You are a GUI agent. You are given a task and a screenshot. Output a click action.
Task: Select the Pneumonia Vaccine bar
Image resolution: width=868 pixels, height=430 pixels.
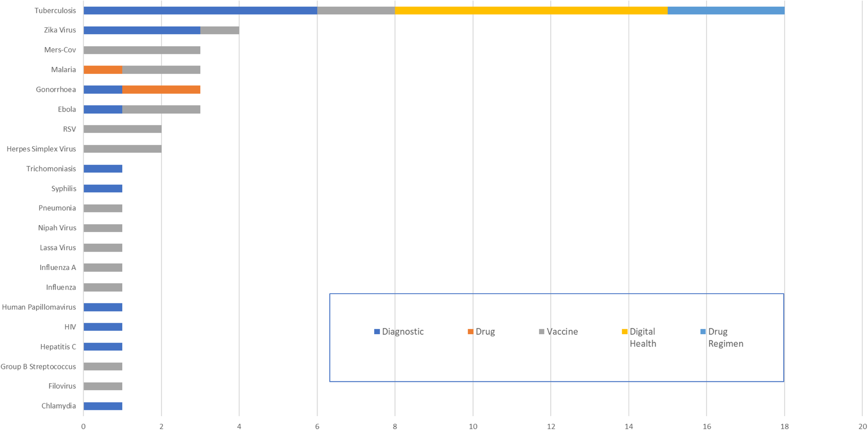[x=103, y=208]
